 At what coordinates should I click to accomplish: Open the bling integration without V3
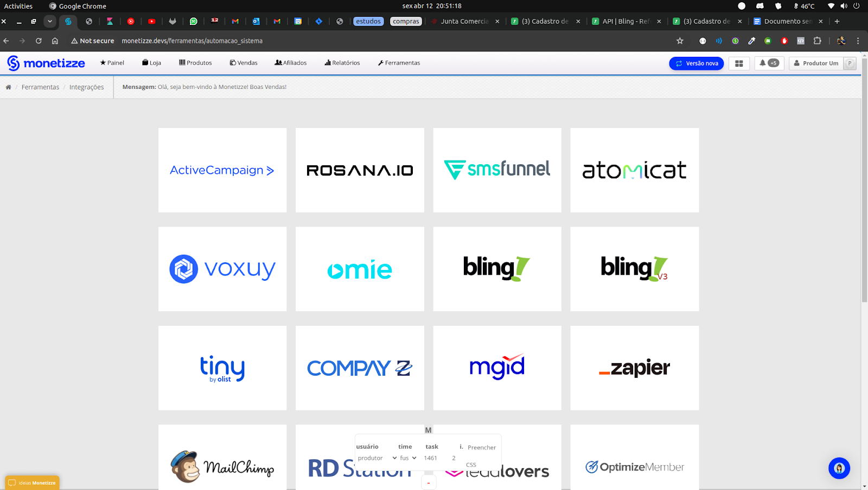coord(497,269)
